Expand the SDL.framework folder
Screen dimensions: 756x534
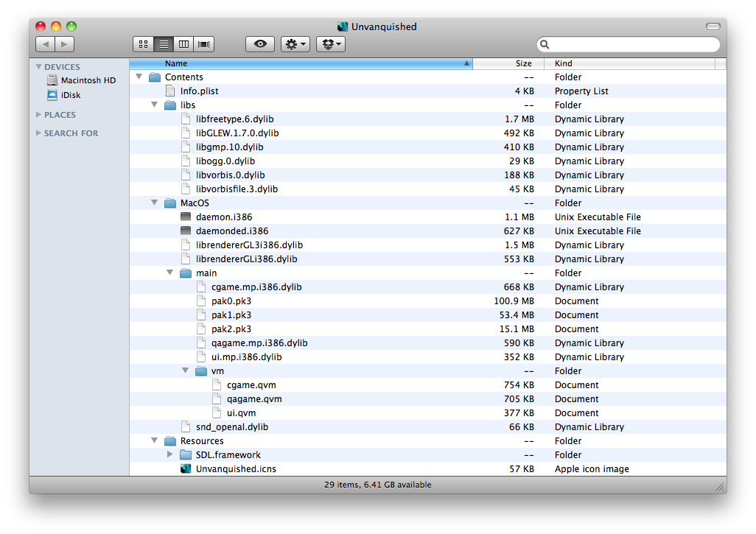169,454
